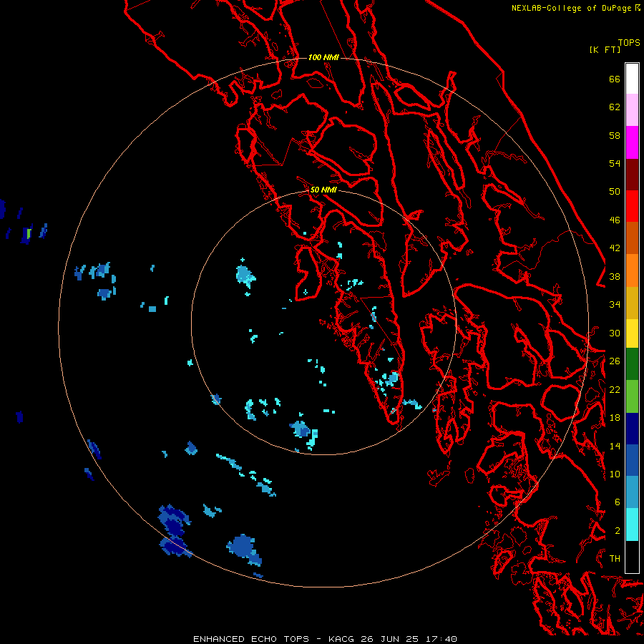This screenshot has width=644, height=644.
Task: Select the dark green legend swatch
Action: click(632, 364)
